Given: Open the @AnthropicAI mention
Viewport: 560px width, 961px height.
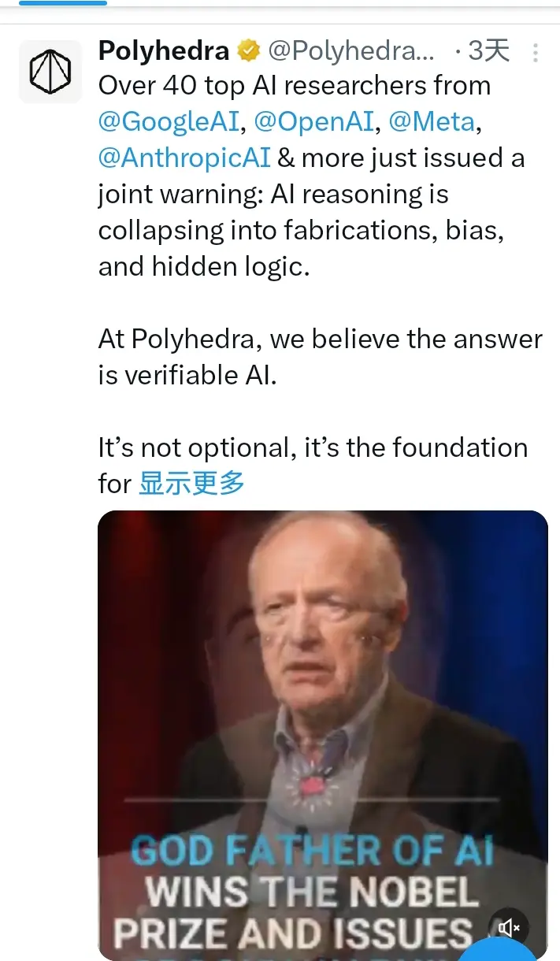Looking at the screenshot, I should coord(184,158).
